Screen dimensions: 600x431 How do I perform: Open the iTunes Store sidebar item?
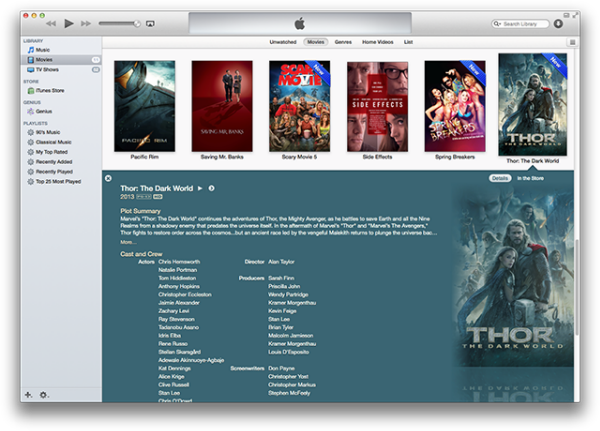[50, 91]
